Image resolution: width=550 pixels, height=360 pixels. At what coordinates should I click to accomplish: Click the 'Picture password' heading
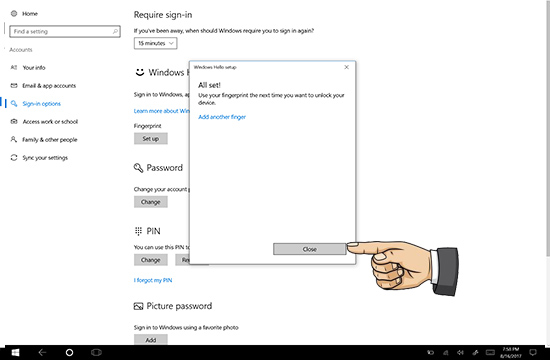[179, 306]
